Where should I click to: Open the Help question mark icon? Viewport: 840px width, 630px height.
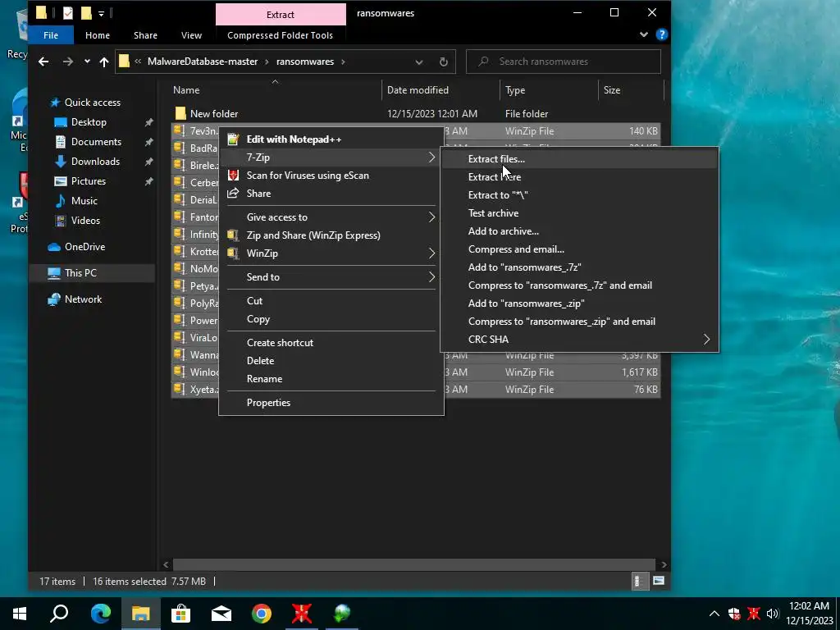tap(662, 34)
